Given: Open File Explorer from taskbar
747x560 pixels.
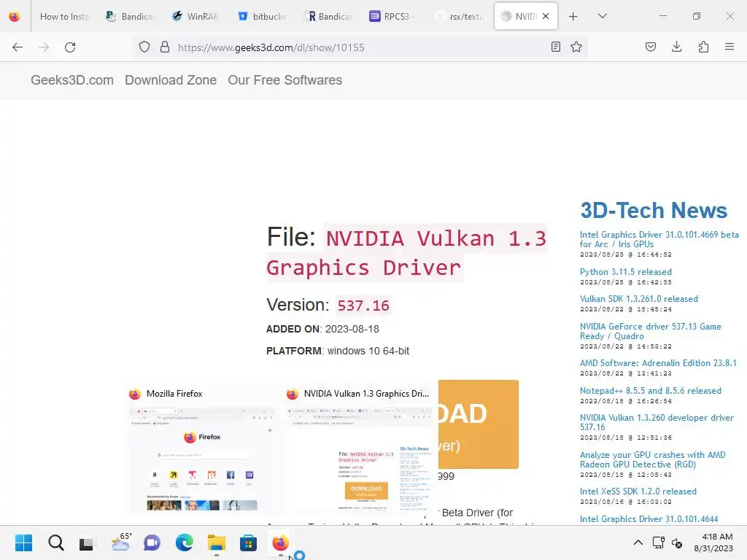Looking at the screenshot, I should coord(216,542).
